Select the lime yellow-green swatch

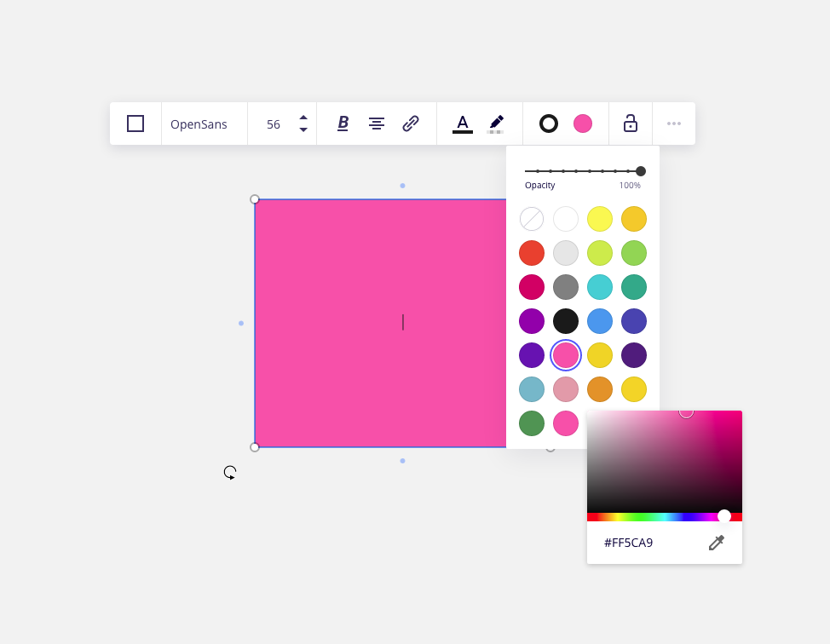point(600,253)
